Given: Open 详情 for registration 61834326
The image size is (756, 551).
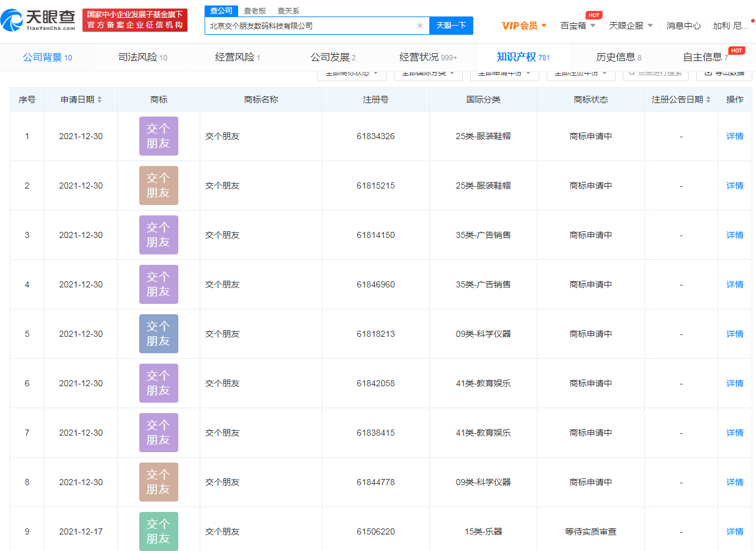Looking at the screenshot, I should pos(735,136).
